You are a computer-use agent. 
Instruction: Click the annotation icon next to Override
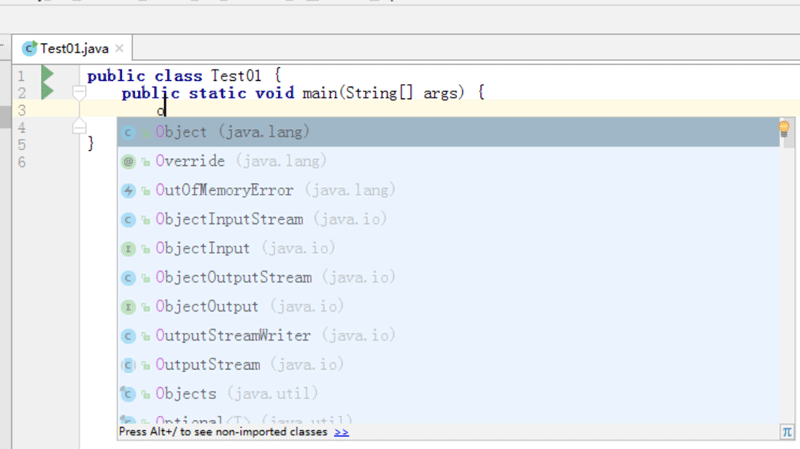pyautogui.click(x=128, y=162)
